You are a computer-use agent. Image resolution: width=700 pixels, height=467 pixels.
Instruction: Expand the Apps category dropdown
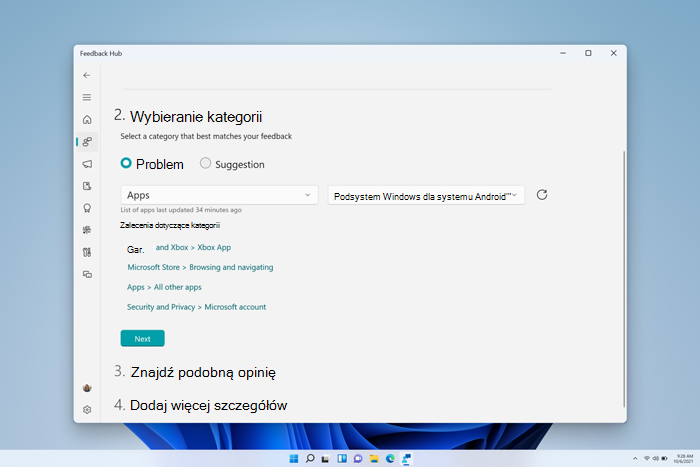[x=219, y=195]
